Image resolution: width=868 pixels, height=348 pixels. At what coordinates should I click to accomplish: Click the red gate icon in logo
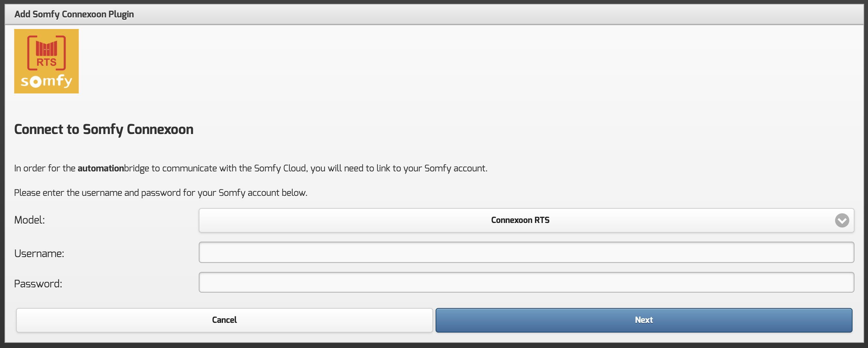click(x=46, y=48)
